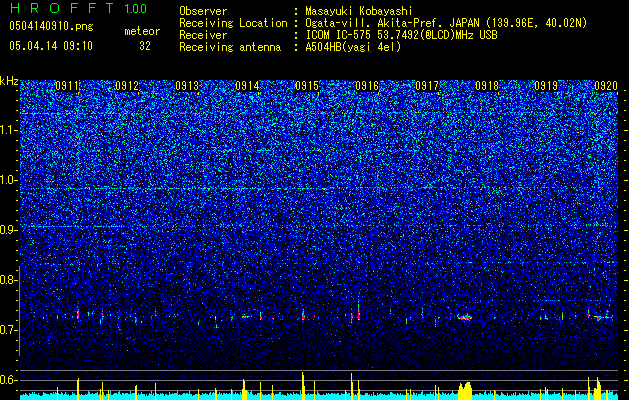Click the 0915 time marker
Image resolution: width=629 pixels, height=400 pixels.
coord(307,86)
